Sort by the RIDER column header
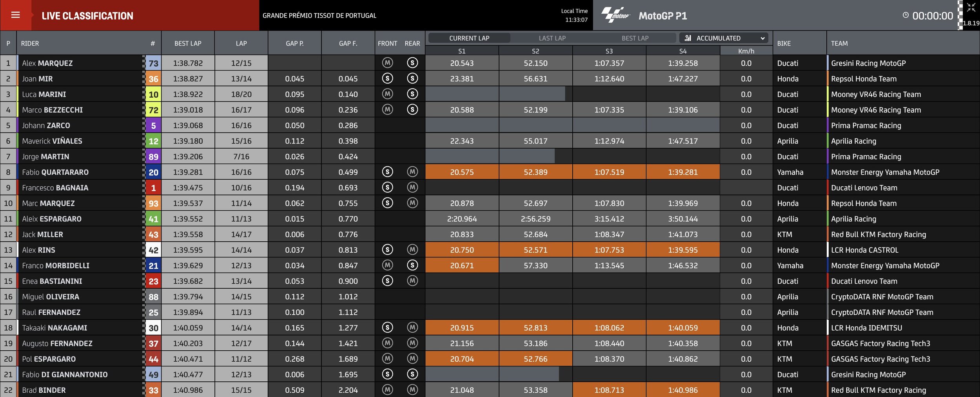This screenshot has height=397, width=980. [x=30, y=43]
